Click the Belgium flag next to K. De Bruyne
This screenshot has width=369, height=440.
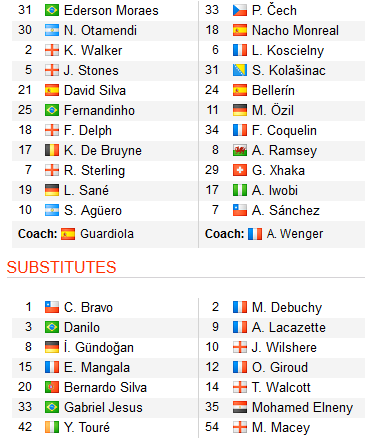coord(52,150)
